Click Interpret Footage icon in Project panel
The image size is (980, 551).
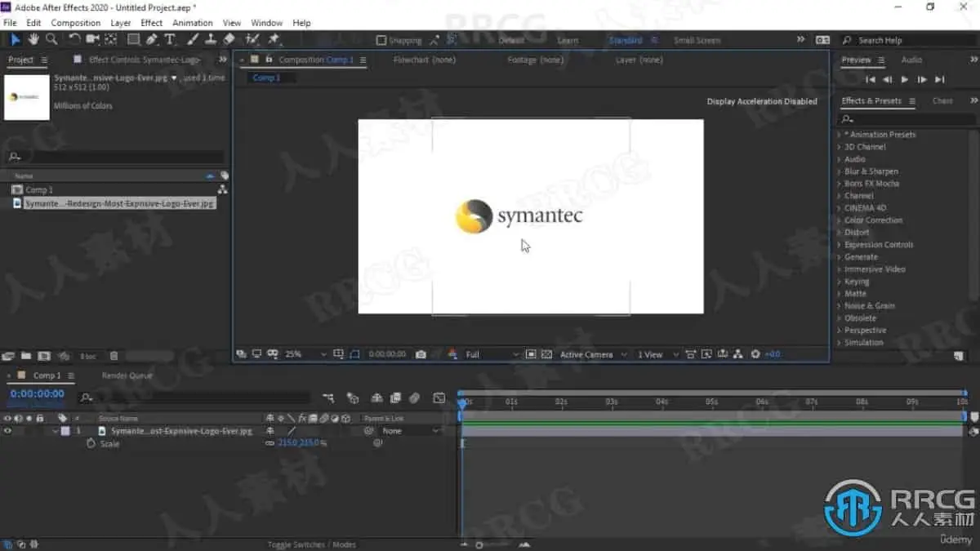tap(8, 356)
